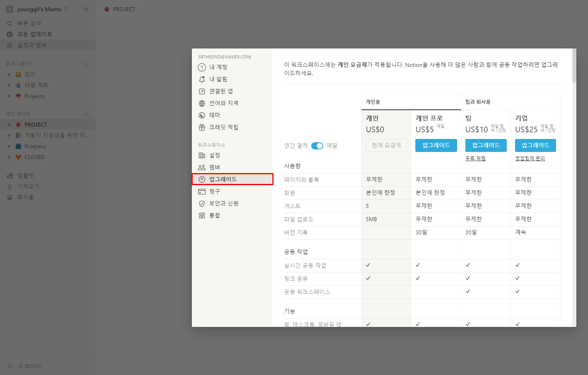Click 3BTHEEND@NAVER.COM account label
Screen dimensions: 588x375
tap(224, 57)
